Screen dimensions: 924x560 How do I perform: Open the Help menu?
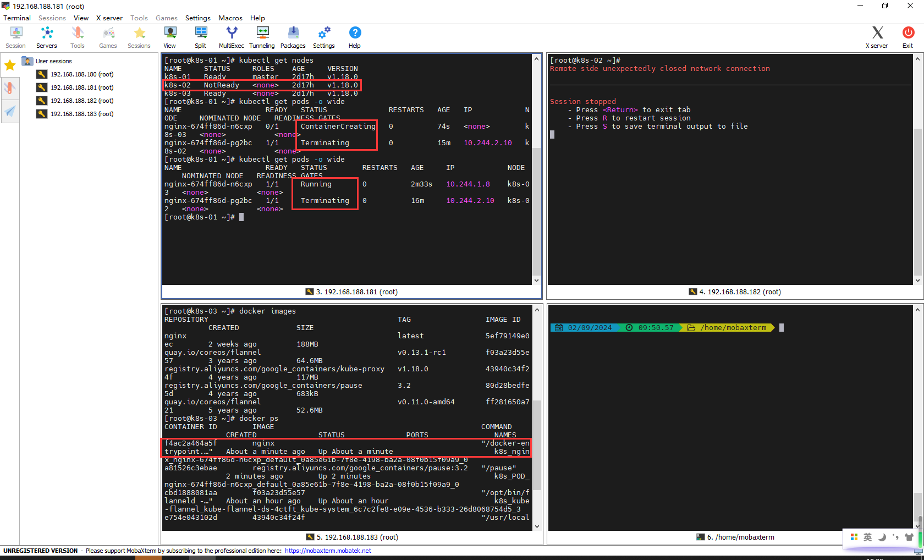tap(257, 18)
